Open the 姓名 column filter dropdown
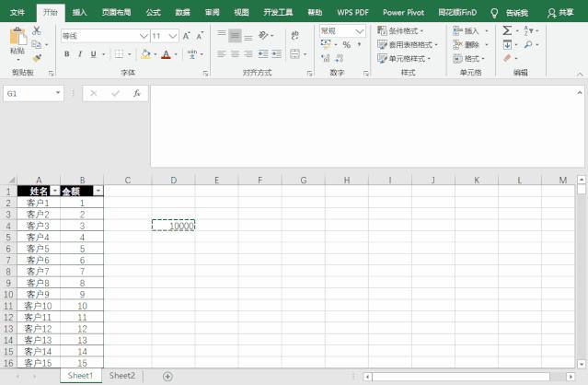 [54, 192]
